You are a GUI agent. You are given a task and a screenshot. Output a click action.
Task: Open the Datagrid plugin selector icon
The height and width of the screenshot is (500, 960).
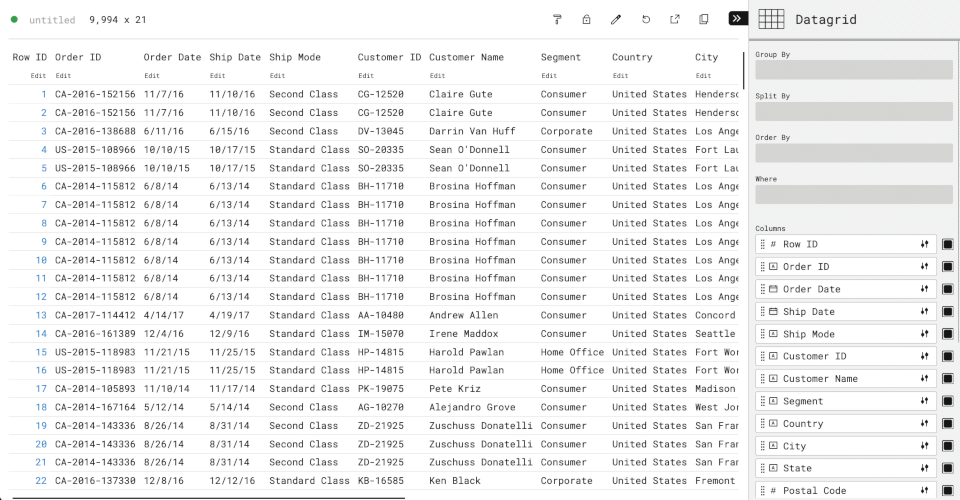tap(770, 19)
